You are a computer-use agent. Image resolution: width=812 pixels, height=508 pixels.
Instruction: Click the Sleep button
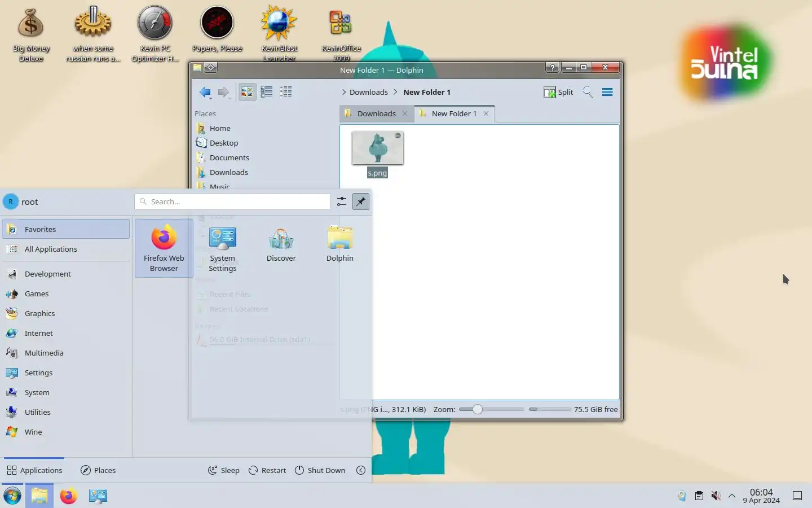coord(224,470)
